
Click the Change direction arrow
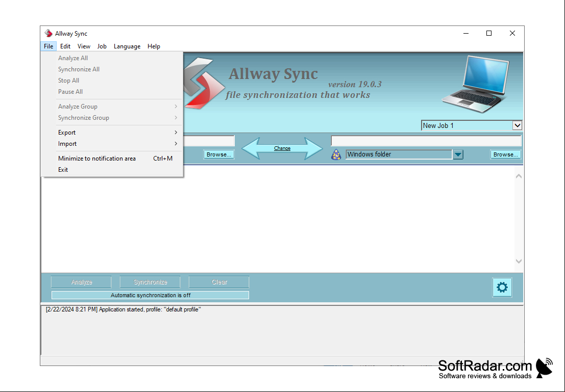[x=282, y=148]
